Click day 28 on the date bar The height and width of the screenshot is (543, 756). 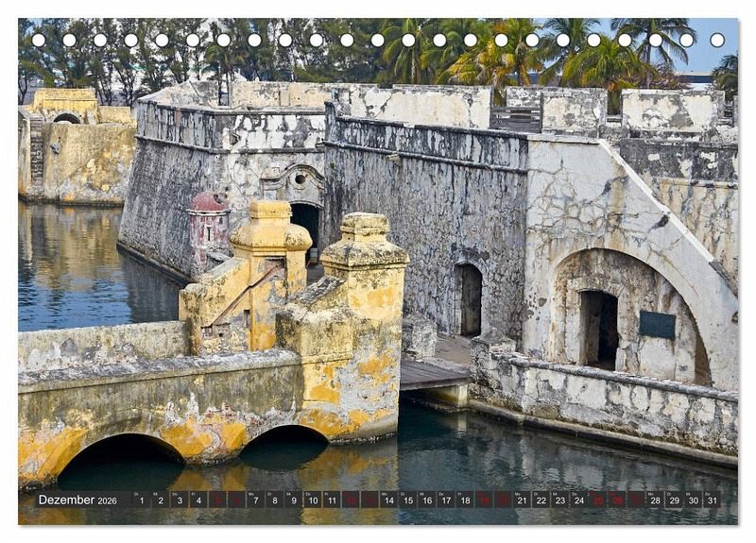(x=655, y=500)
